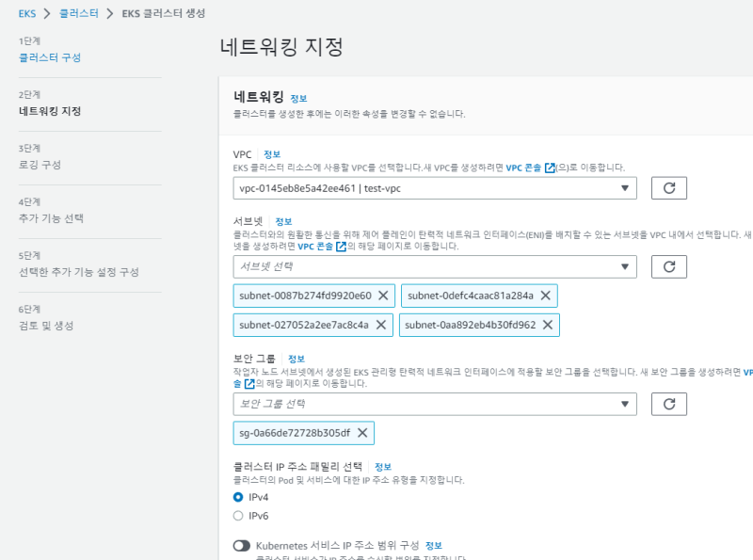Open the security group selection dropdown
The height and width of the screenshot is (560, 753).
(x=435, y=404)
